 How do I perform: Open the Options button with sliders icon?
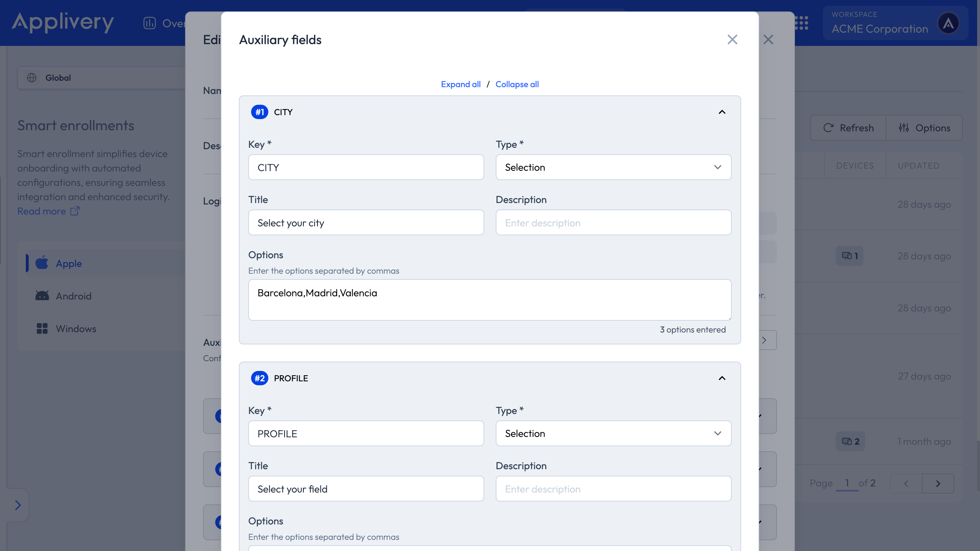[x=924, y=128]
